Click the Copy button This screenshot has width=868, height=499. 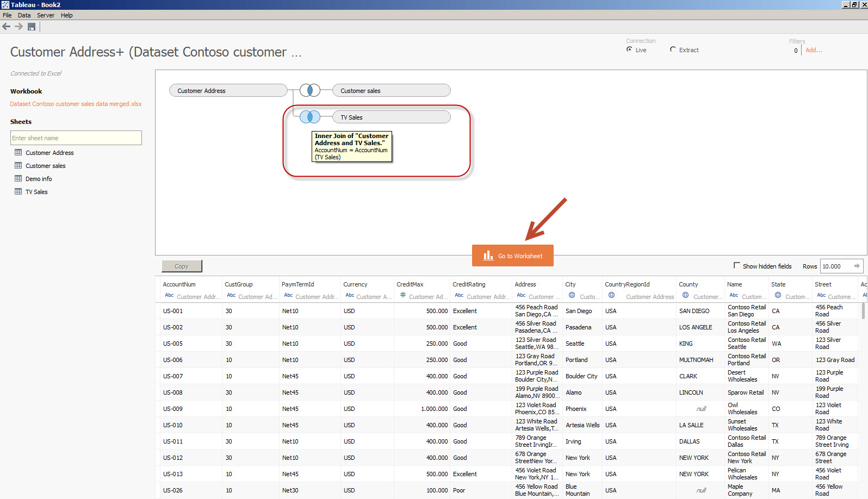pyautogui.click(x=182, y=266)
